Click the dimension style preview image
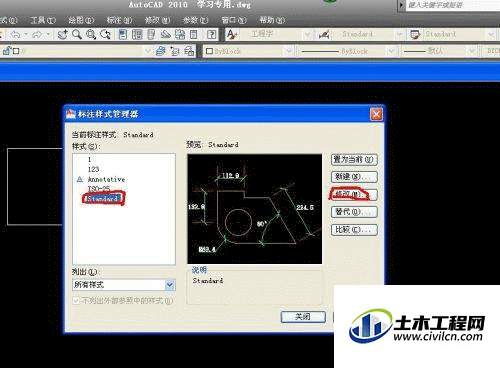The width and height of the screenshot is (500, 368). [255, 209]
